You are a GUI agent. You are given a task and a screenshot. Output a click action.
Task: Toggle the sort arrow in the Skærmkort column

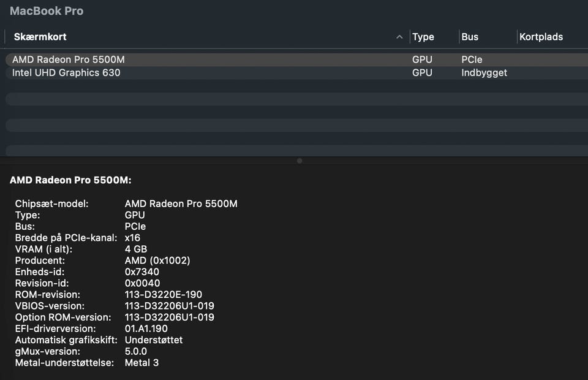[x=399, y=37]
